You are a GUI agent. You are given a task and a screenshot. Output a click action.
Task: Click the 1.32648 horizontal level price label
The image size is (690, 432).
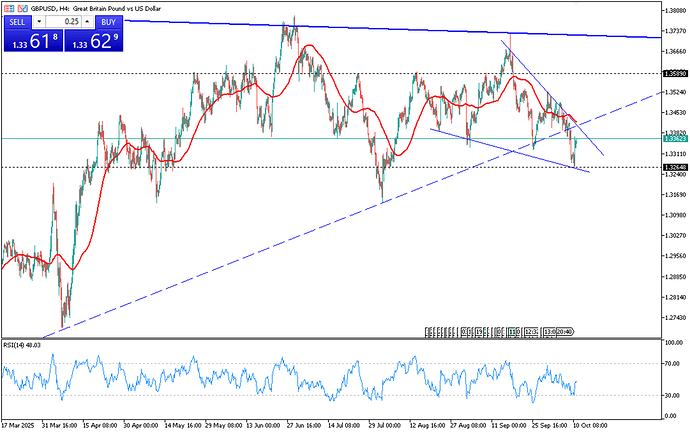coord(675,167)
